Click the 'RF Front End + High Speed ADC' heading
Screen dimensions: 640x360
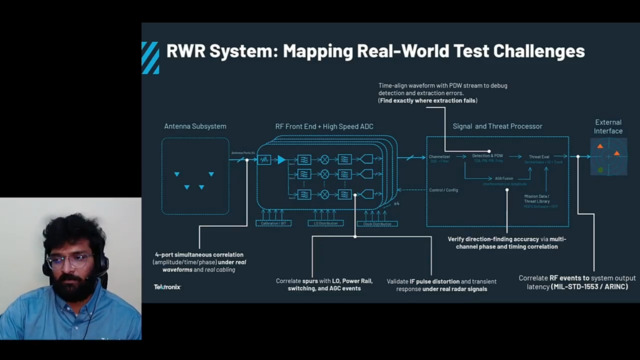324,127
